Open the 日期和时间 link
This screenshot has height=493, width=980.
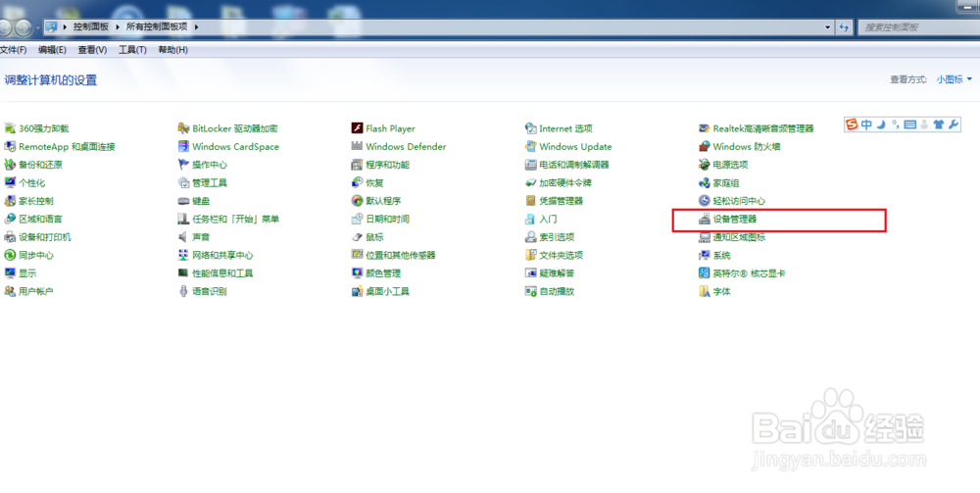387,220
